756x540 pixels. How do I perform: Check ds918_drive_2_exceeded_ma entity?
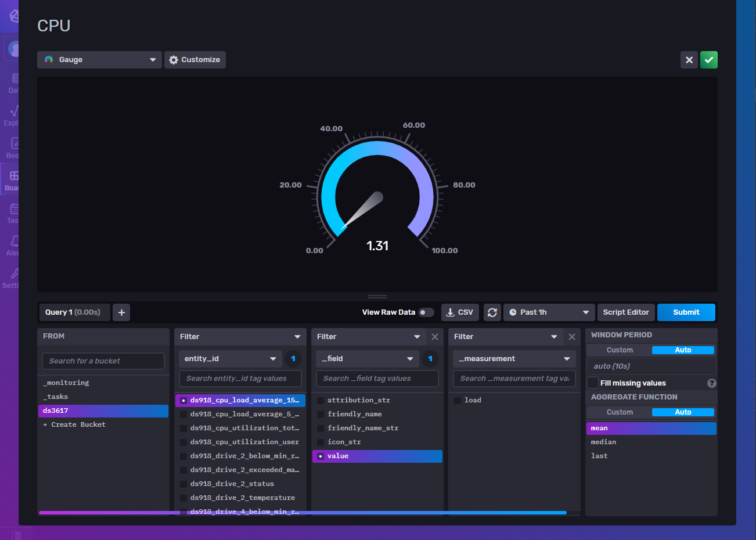pos(240,470)
